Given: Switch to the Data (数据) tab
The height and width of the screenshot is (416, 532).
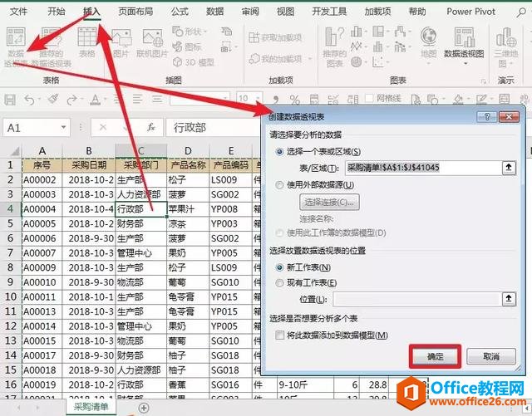Looking at the screenshot, I should (x=214, y=12).
